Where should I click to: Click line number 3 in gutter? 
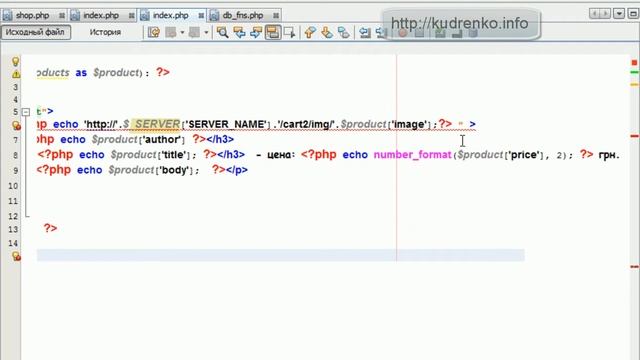coord(15,87)
